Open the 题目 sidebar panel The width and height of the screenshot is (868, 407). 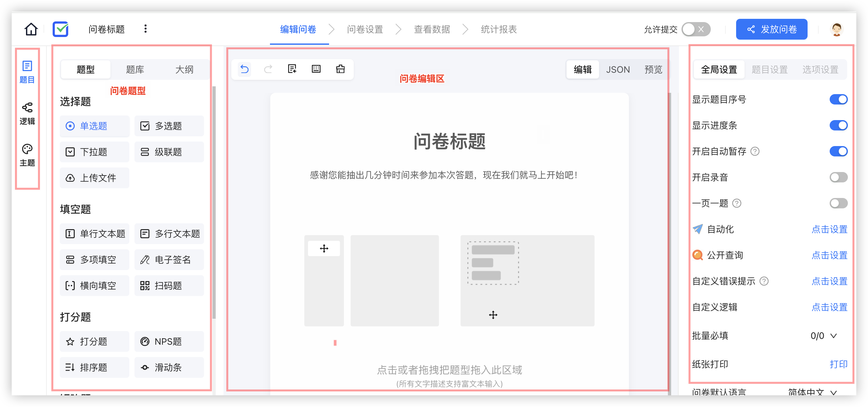[27, 72]
